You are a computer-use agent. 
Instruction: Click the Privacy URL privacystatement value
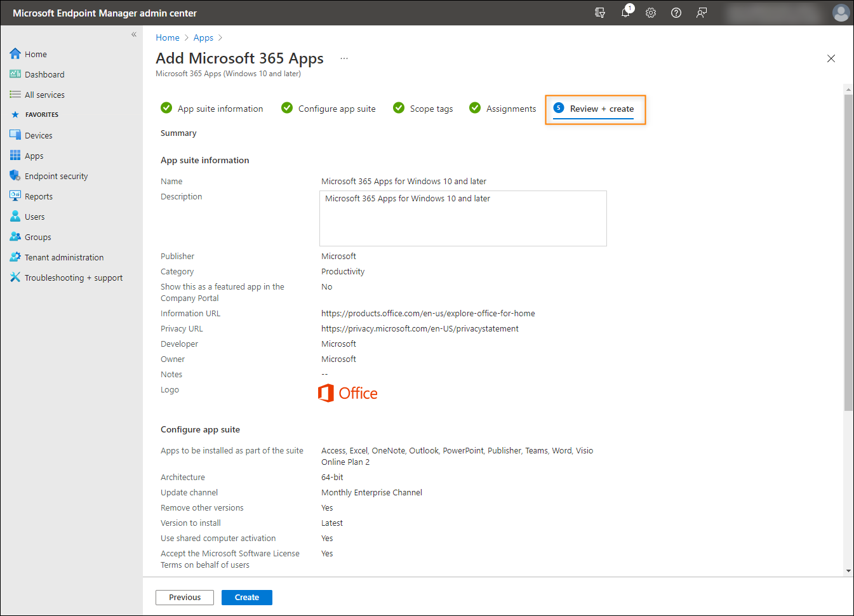(x=420, y=328)
